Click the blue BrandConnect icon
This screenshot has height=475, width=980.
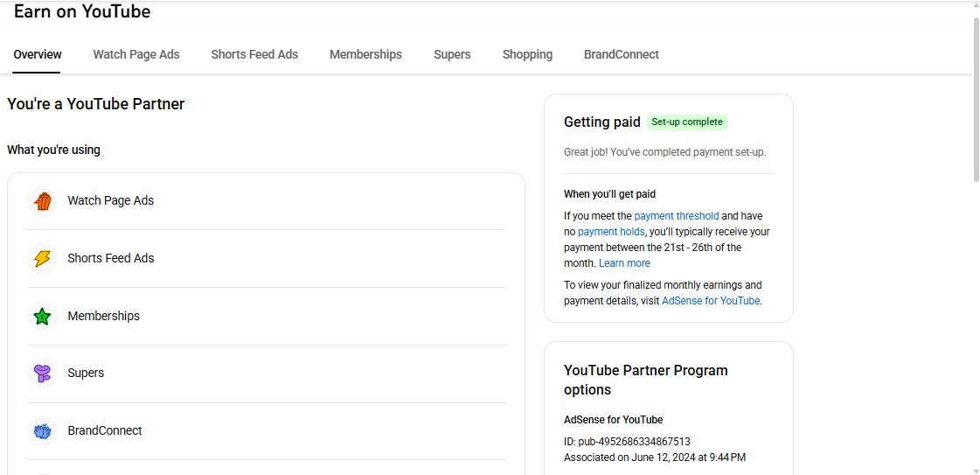click(42, 431)
